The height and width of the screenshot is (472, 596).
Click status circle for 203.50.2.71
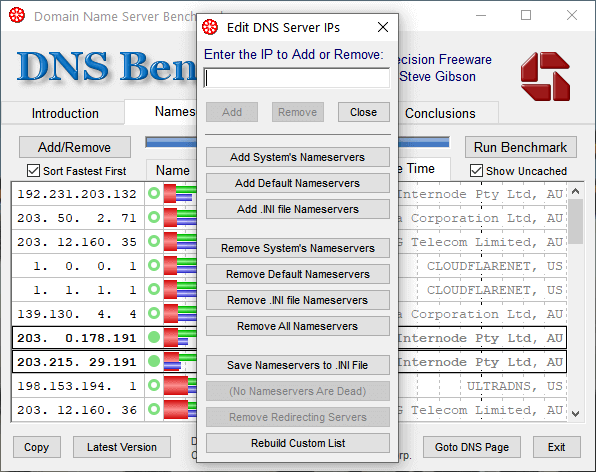pyautogui.click(x=154, y=217)
